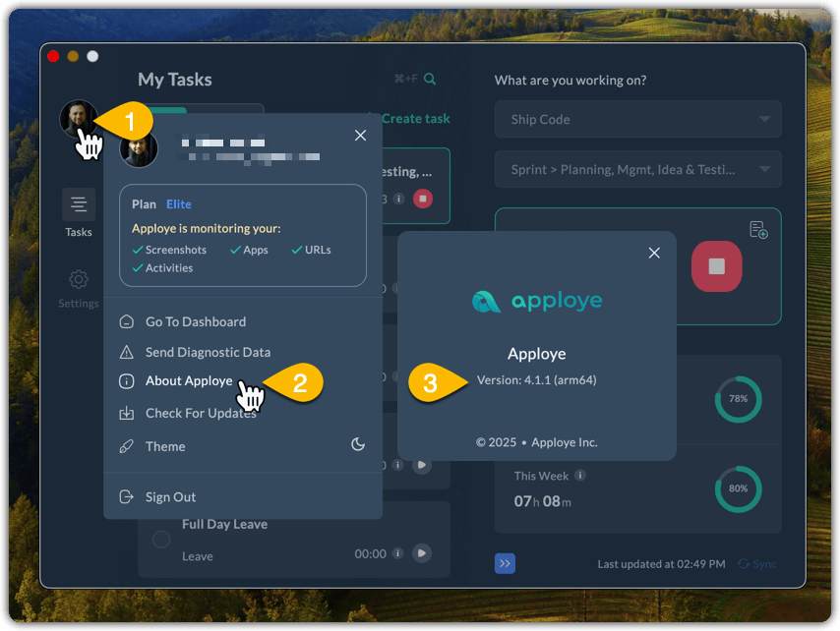Screen dimensions: 840x631
Task: Click the search magnifier icon
Action: point(430,80)
